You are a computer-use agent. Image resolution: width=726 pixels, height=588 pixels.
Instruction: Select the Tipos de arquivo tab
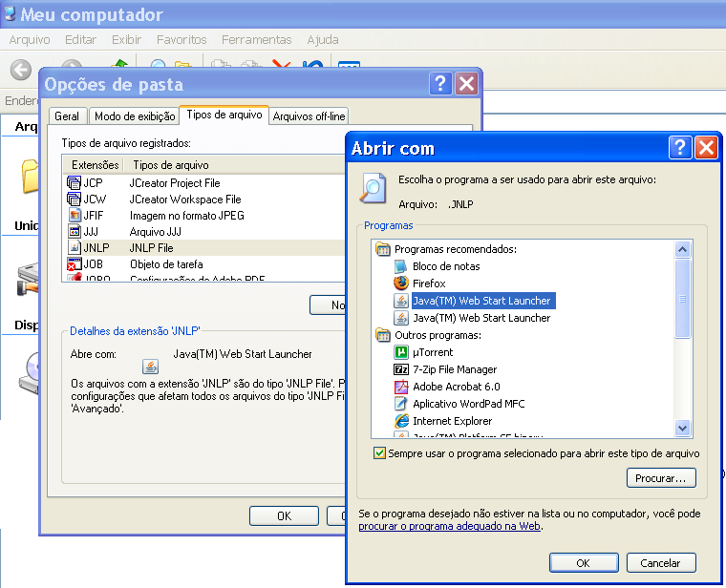[x=224, y=115]
